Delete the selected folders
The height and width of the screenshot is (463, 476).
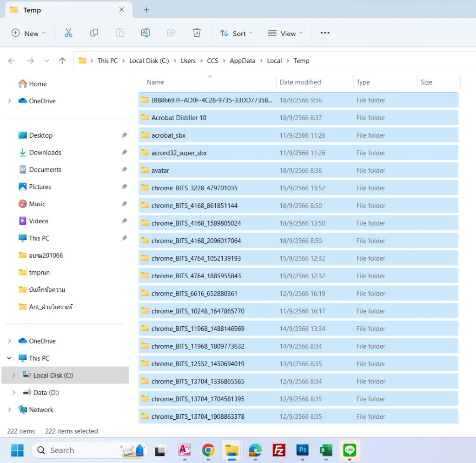[197, 33]
